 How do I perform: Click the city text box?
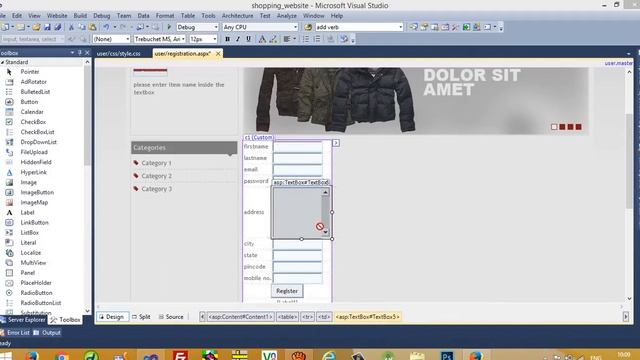(x=298, y=244)
